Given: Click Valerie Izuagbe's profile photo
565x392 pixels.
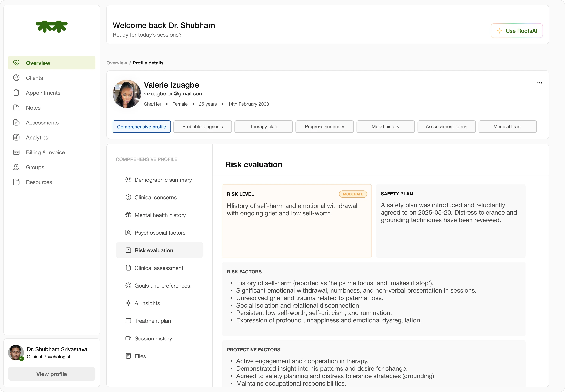Looking at the screenshot, I should [127, 94].
